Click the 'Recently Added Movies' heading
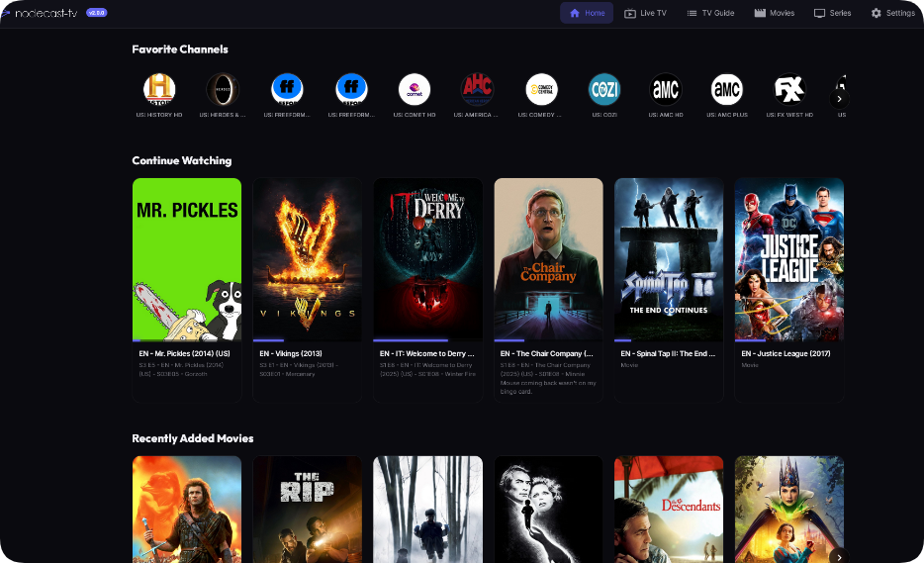The height and width of the screenshot is (563, 924). click(193, 438)
